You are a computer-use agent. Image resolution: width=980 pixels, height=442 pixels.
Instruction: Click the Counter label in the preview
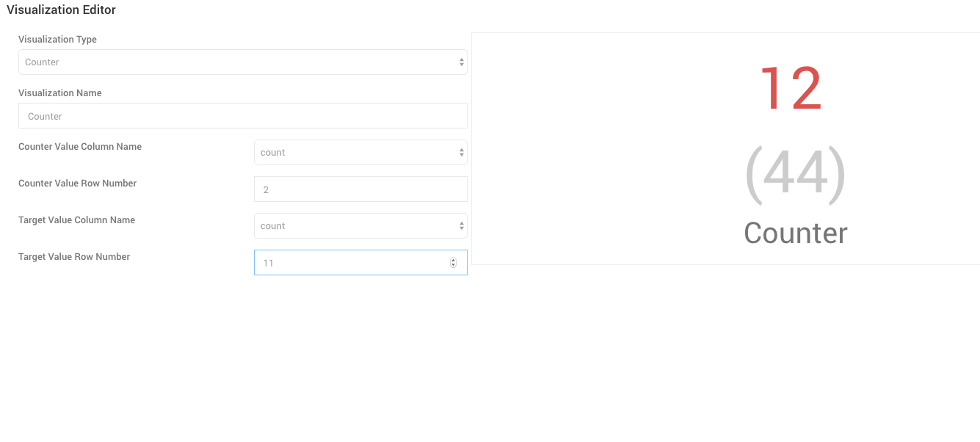pos(795,233)
